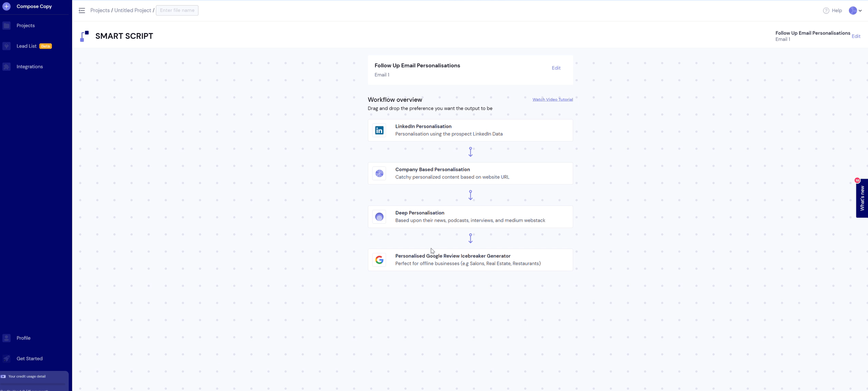Viewport: 868px width, 391px height.
Task: Click the Integrations puzzle icon
Action: (x=7, y=67)
